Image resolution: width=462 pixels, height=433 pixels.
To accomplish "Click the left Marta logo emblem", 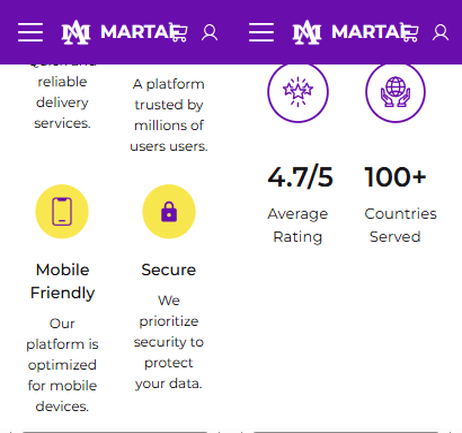I will 76,32.
